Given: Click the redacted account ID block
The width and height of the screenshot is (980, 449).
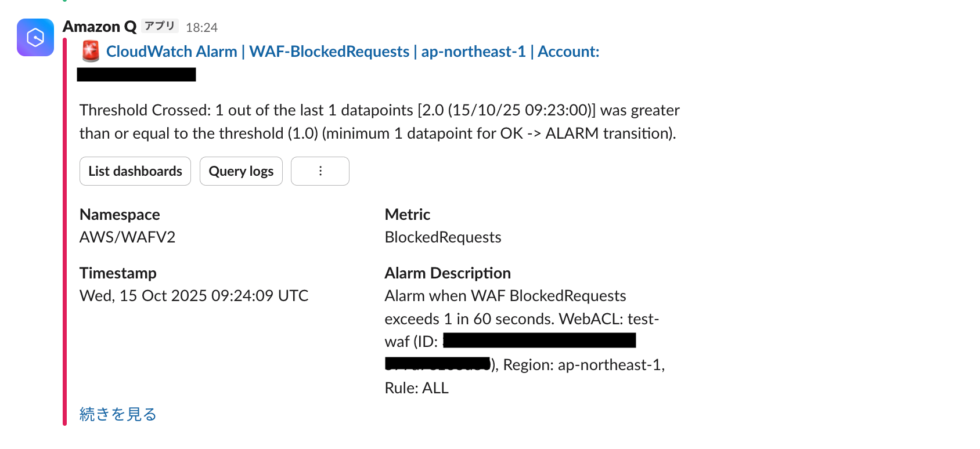Looking at the screenshot, I should pyautogui.click(x=136, y=74).
